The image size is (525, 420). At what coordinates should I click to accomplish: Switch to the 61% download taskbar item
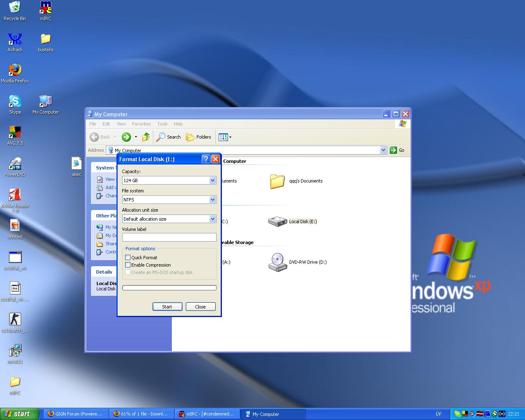(x=142, y=414)
